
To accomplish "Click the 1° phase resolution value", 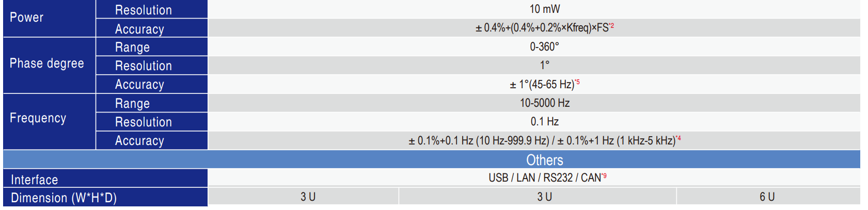I will 544,66.
